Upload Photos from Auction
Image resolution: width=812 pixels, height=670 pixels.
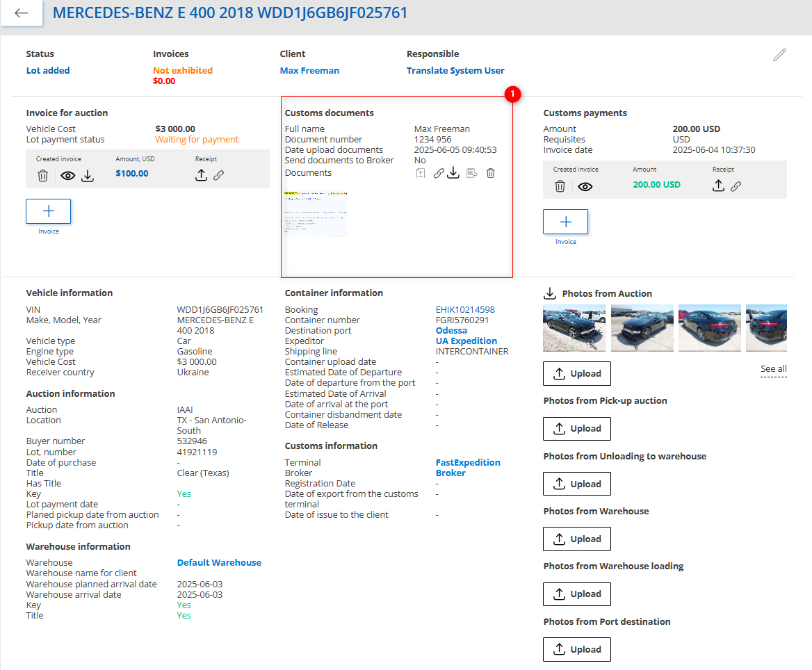coord(577,373)
